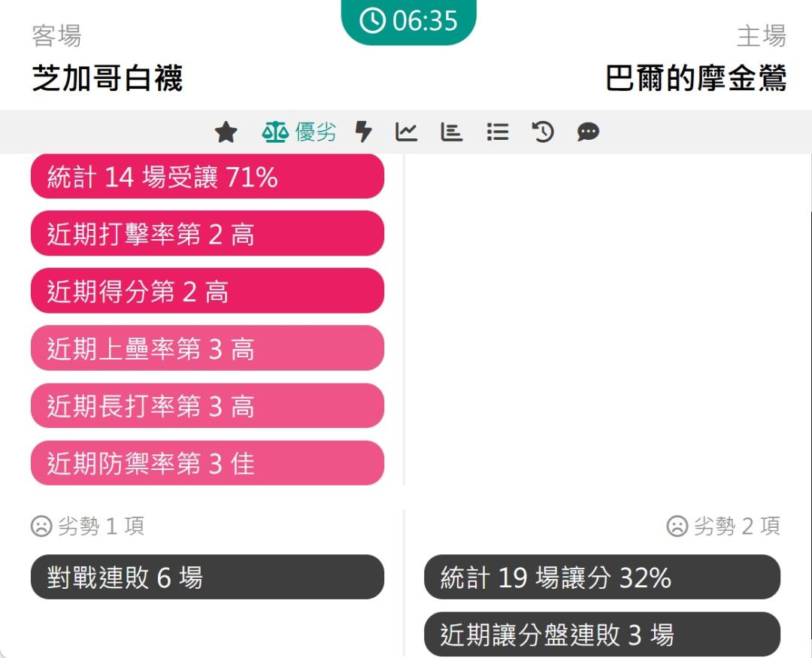Tap the 對戰連敗 6 場 pill
Screen dimensions: 812x658
pyautogui.click(x=208, y=578)
